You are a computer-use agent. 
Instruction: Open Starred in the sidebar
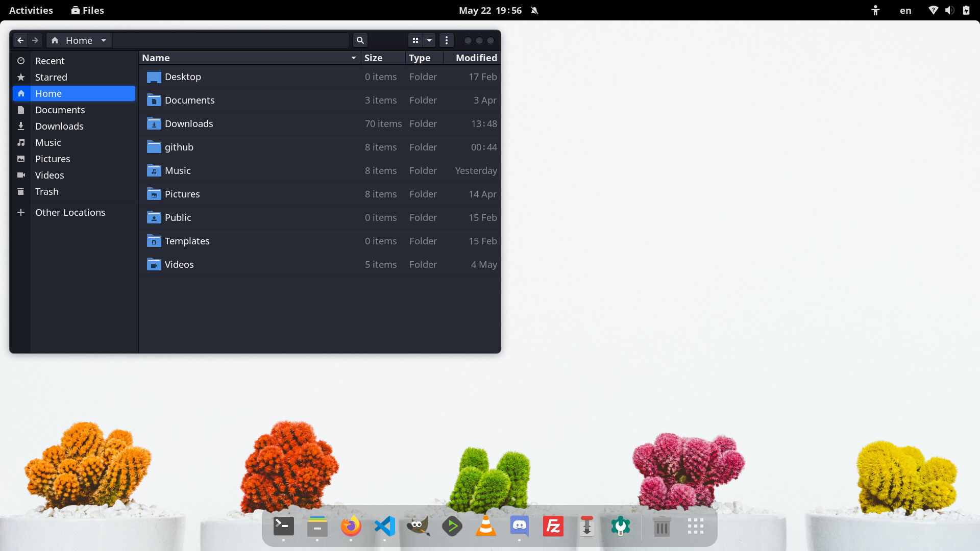pos(74,77)
